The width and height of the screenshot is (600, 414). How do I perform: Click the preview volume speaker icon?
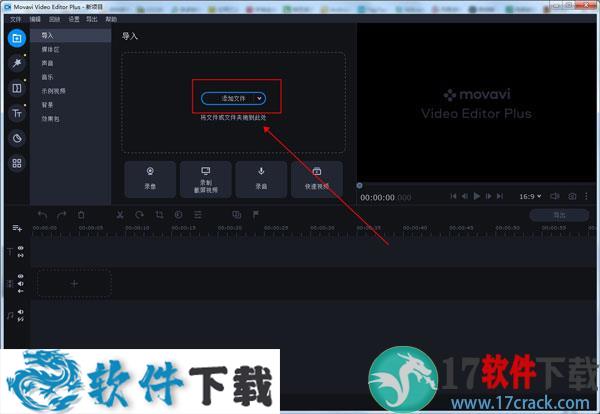[554, 196]
